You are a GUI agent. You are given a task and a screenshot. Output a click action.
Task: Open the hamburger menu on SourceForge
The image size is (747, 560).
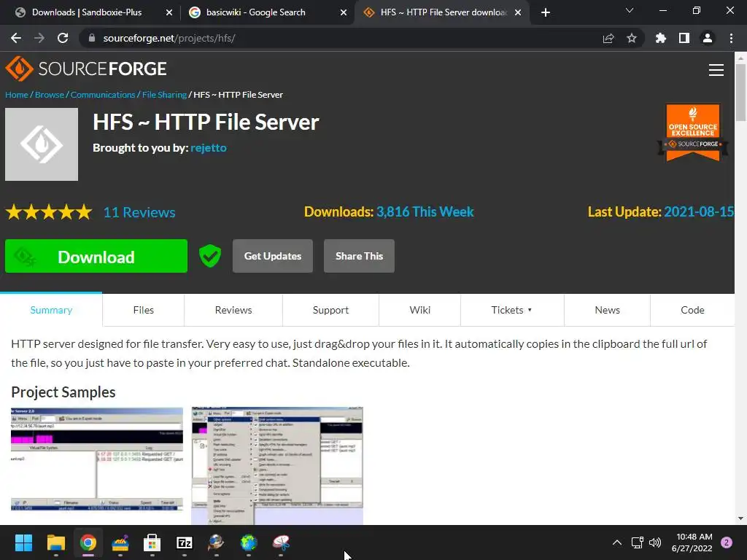tap(716, 70)
